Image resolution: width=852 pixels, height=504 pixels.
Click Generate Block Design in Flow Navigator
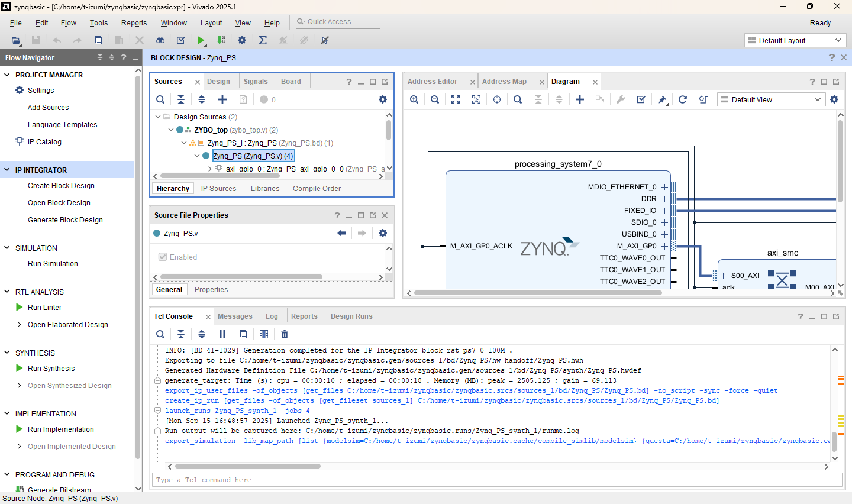65,220
